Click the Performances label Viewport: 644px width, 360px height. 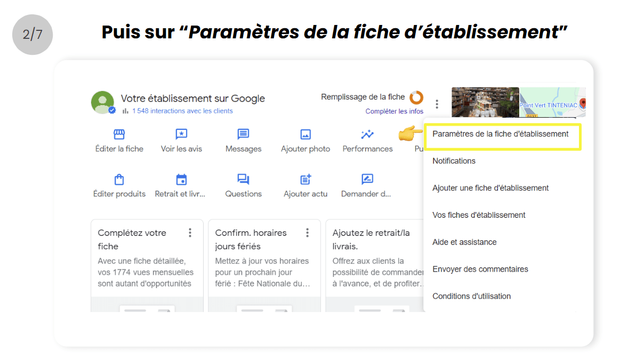367,149
